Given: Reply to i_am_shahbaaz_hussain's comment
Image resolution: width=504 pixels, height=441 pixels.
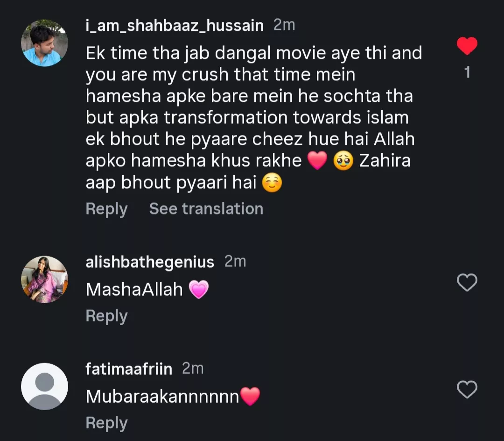Looking at the screenshot, I should coord(106,209).
